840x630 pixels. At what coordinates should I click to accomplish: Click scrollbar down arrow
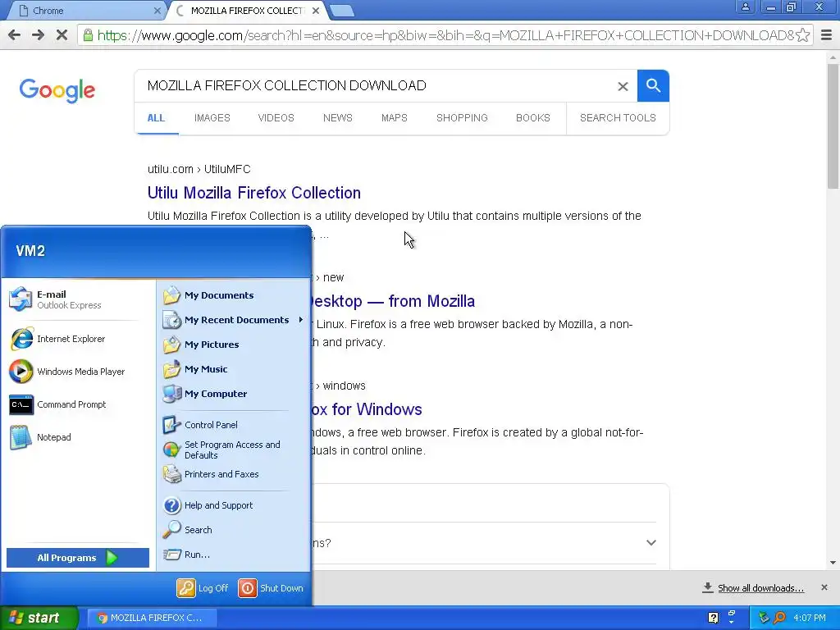point(833,563)
